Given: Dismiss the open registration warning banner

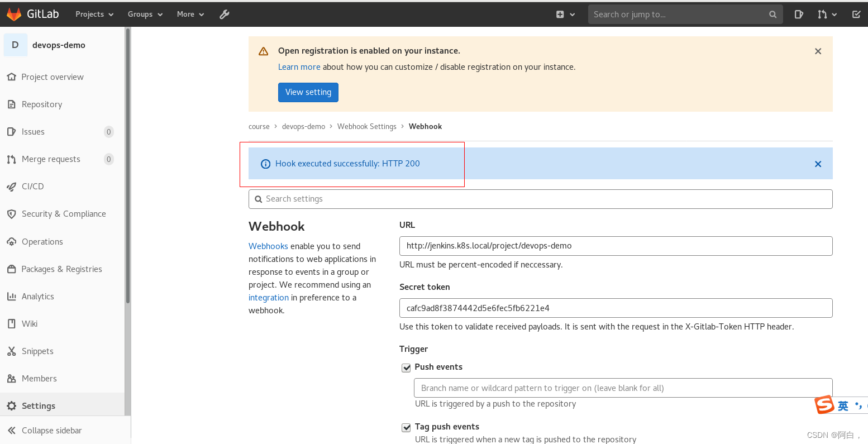Looking at the screenshot, I should click(x=818, y=51).
